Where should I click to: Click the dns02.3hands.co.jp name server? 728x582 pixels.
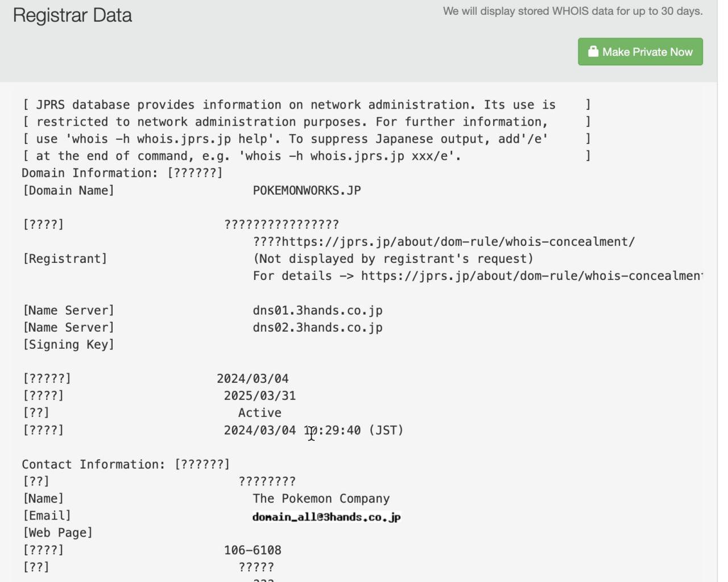coord(317,327)
